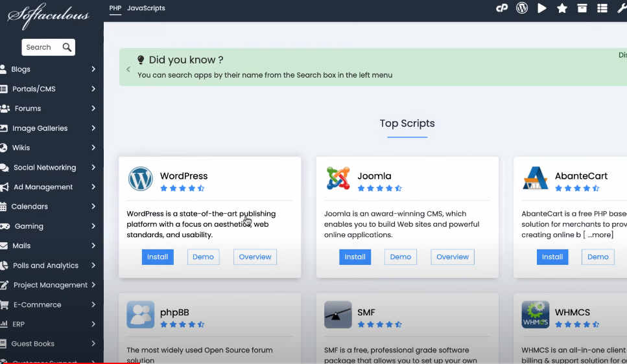Click the Social Networking chat icon
This screenshot has width=627, height=364.
click(x=5, y=167)
